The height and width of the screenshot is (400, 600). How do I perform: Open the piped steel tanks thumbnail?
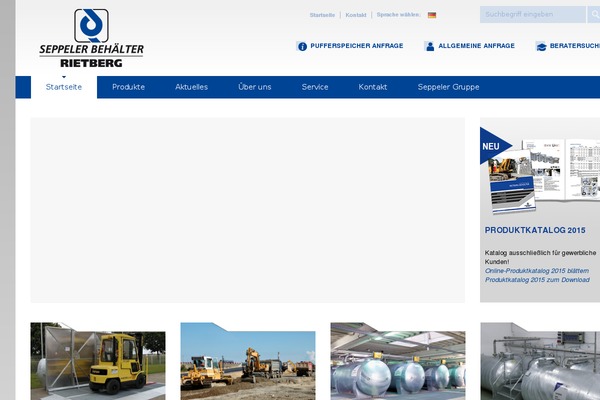pyautogui.click(x=540, y=361)
